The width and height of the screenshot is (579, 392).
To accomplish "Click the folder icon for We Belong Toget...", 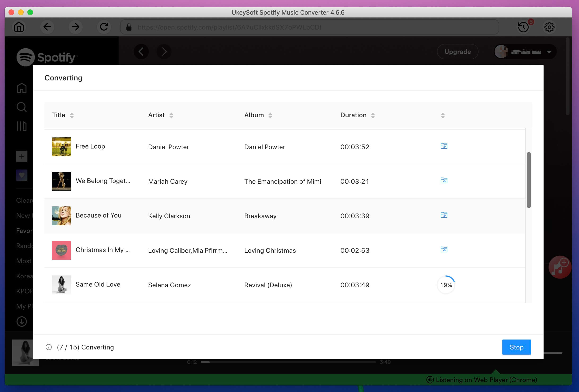I will click(444, 180).
